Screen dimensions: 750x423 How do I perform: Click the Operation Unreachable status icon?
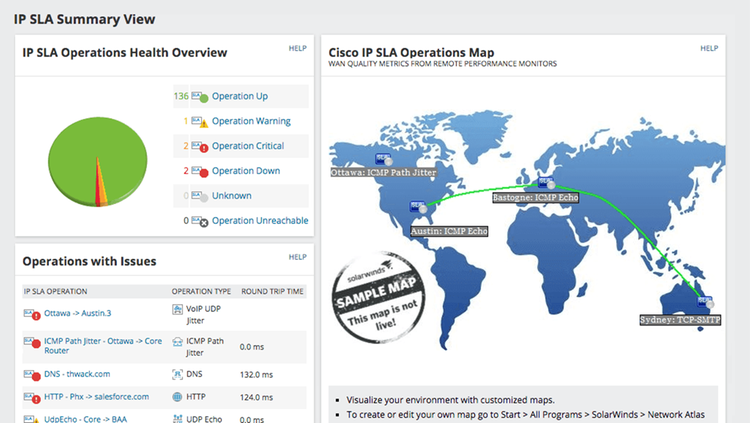point(200,221)
